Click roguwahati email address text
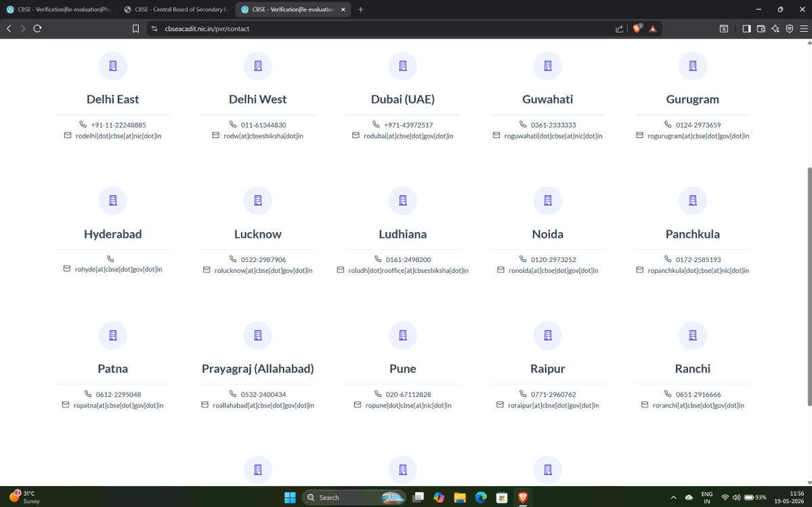The height and width of the screenshot is (507, 812). (x=553, y=135)
